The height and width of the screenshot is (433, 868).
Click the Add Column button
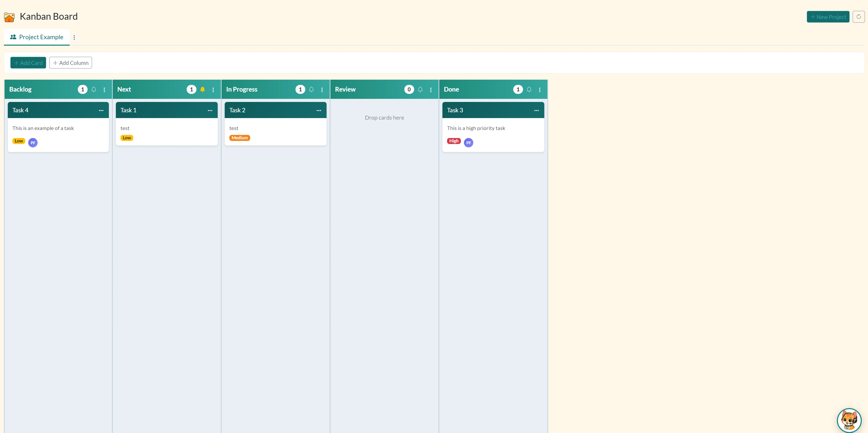click(70, 62)
